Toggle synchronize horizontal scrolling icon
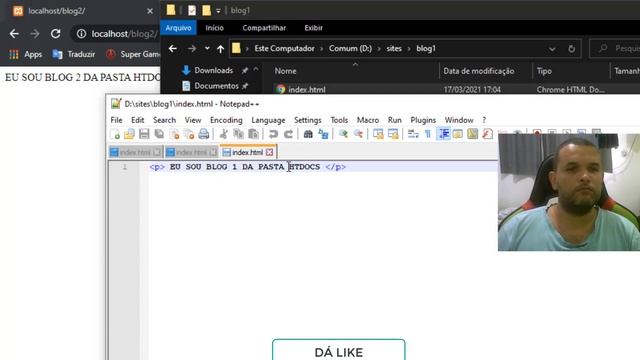This screenshot has width=640, height=360. click(393, 134)
